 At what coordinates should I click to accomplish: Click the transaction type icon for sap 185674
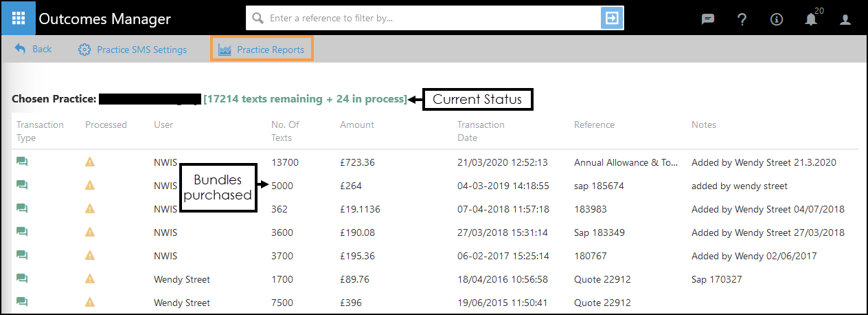point(22,186)
